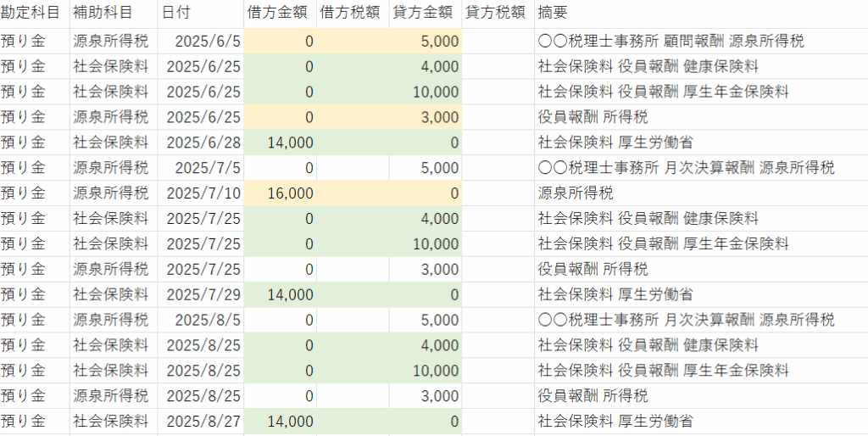Select the 2025/7/29 date cell
The width and height of the screenshot is (868, 436).
(x=203, y=295)
